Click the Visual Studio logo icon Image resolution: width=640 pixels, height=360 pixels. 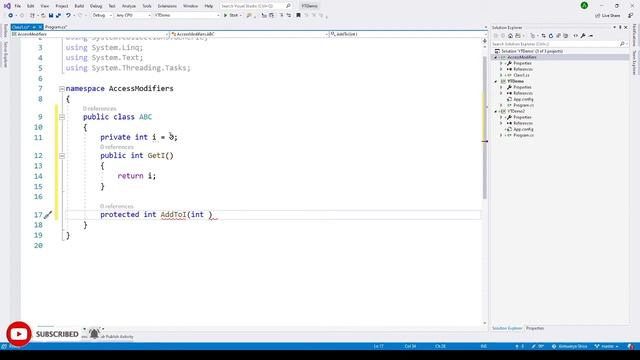coord(7,6)
